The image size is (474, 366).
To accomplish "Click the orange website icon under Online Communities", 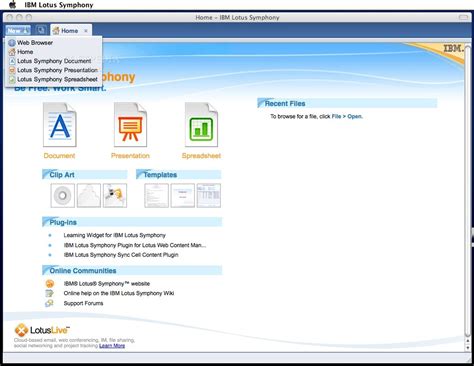I will tap(50, 284).
